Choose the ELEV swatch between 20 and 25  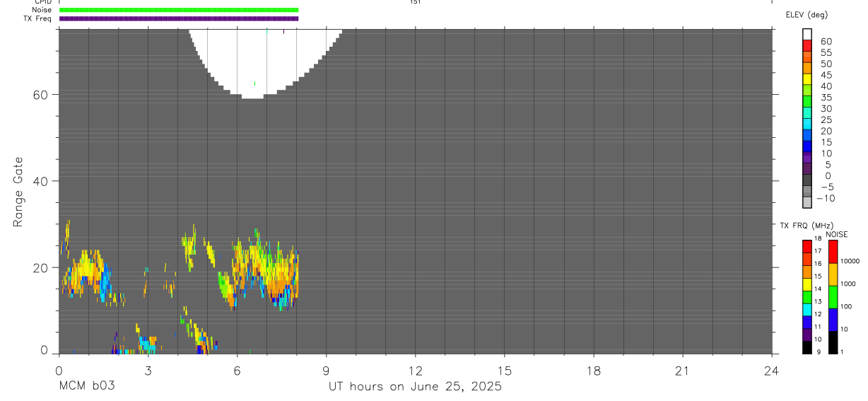tap(807, 124)
